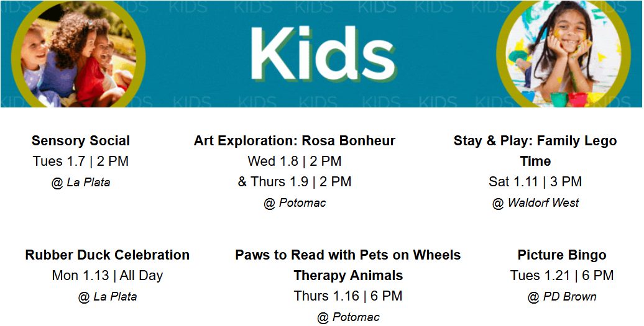
Task: Select Mon 1.13 | All Day text
Action: coord(108,276)
